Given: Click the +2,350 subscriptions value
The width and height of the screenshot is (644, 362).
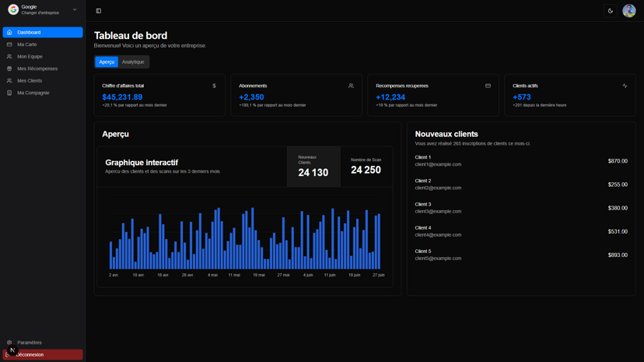Looking at the screenshot, I should (251, 97).
